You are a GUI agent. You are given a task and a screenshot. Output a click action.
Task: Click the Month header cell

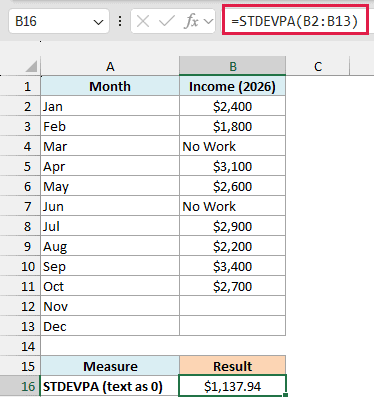[110, 86]
